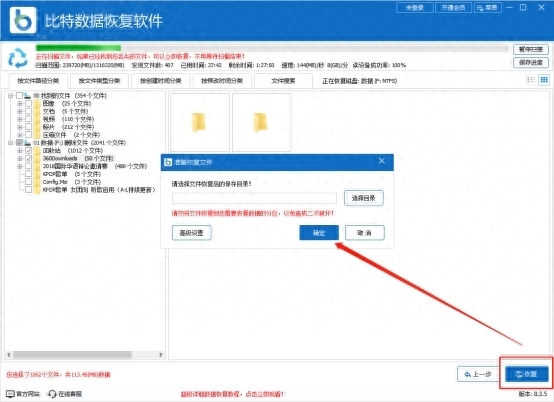This screenshot has height=402, width=554.
Task: Close the 准备恢复文件 dialog
Action: click(382, 161)
